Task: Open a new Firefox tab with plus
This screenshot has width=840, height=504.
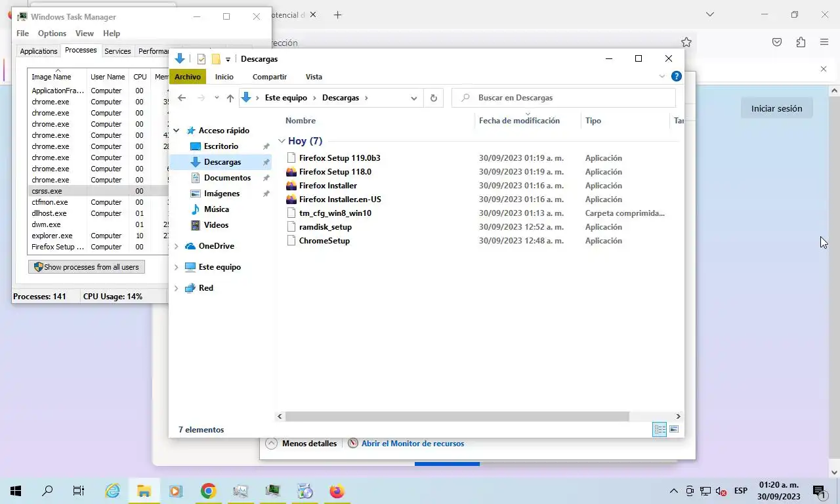Action: 337,15
